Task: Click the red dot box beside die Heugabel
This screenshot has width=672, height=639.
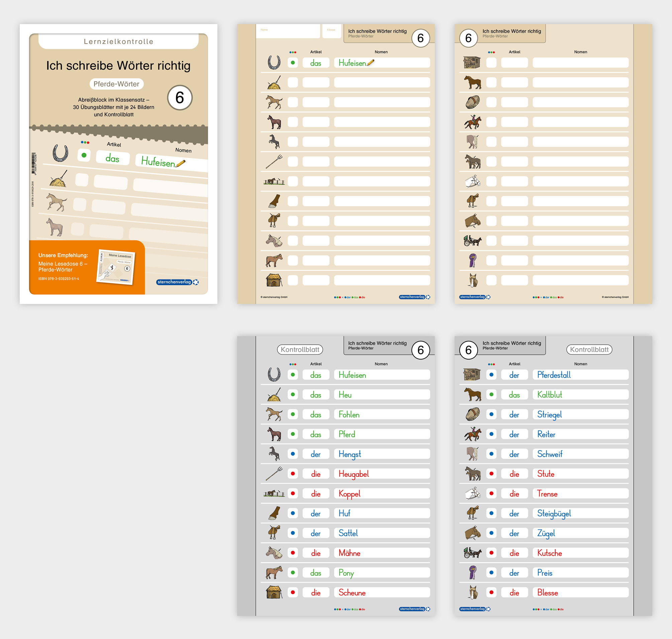Action: (293, 473)
